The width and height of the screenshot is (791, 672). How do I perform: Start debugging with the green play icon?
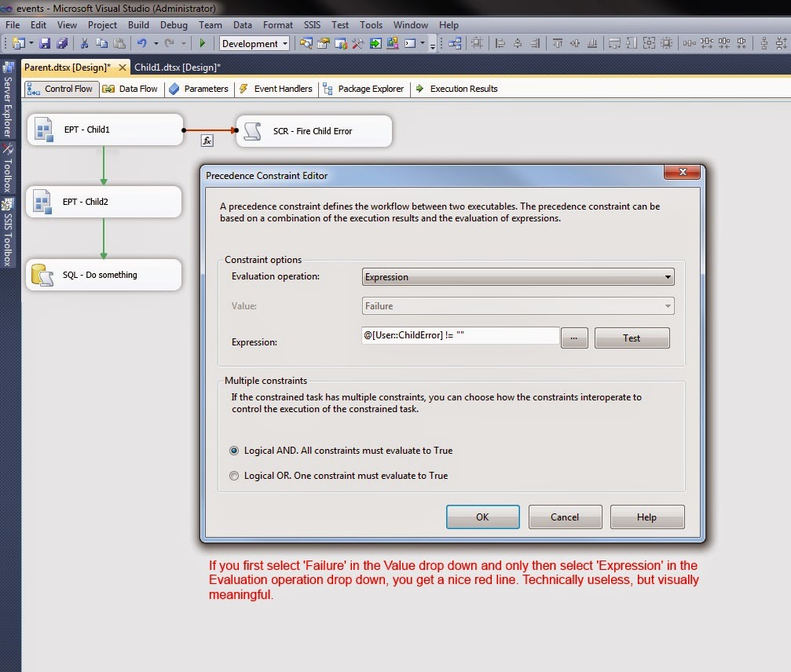(x=203, y=43)
